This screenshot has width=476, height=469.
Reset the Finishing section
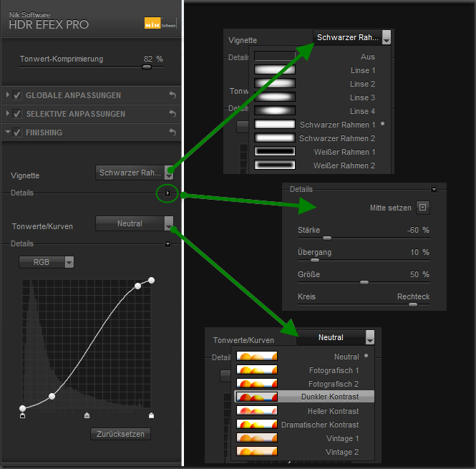(x=173, y=132)
